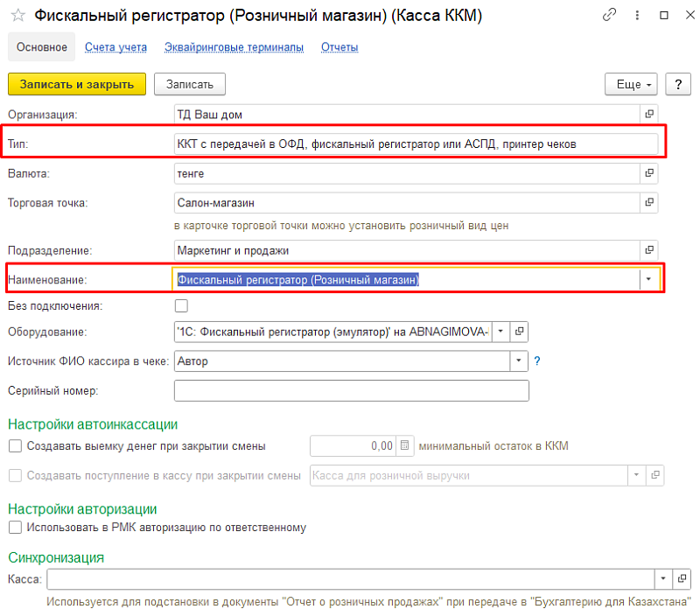Image resolution: width=700 pixels, height=616 pixels.
Task: Open the Подразделение field's record button
Action: (x=649, y=250)
